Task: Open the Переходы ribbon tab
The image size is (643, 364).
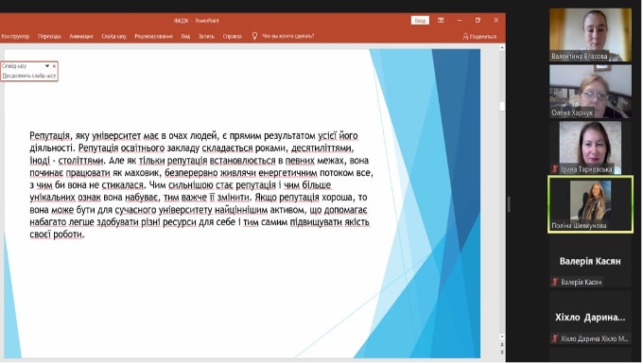Action: pos(49,37)
